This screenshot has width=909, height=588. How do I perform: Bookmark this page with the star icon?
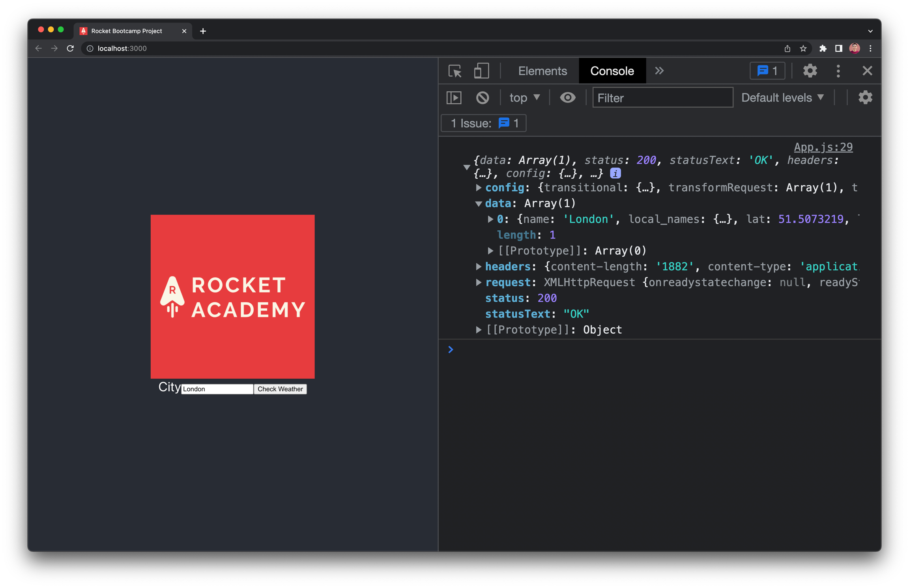[803, 48]
